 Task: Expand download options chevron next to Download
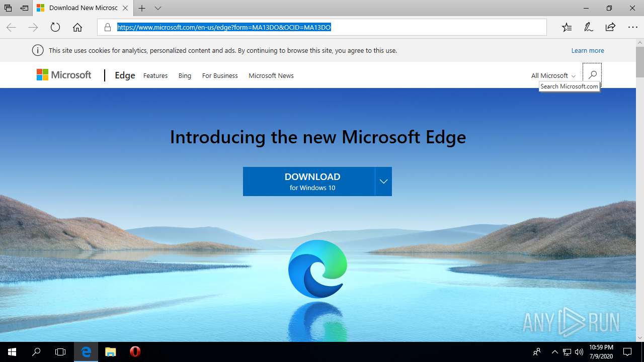383,182
